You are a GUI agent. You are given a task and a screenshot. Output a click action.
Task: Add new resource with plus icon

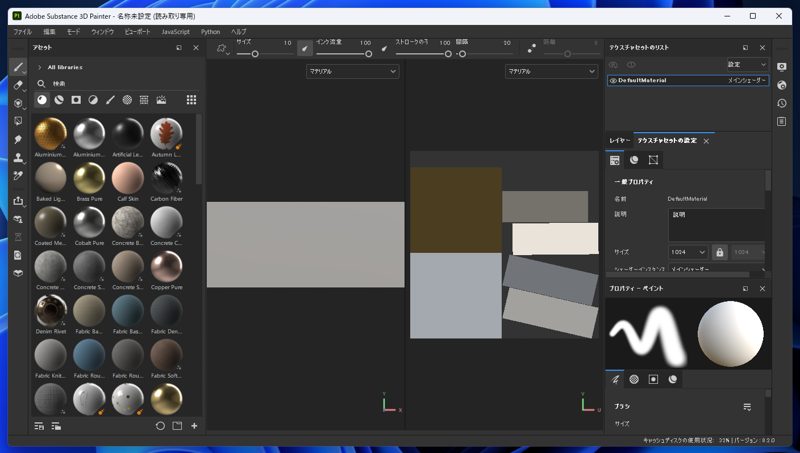[194, 426]
